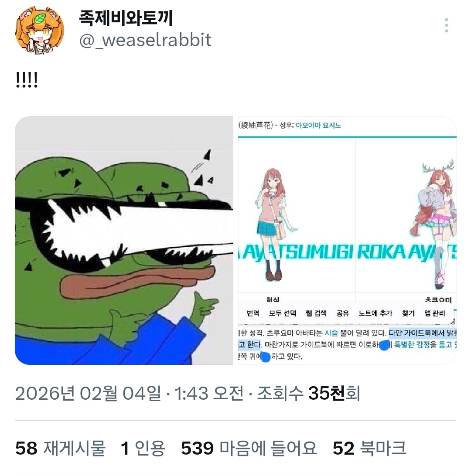Open the 특별한 감정 hyperlink
The width and height of the screenshot is (471, 476).
[412, 344]
